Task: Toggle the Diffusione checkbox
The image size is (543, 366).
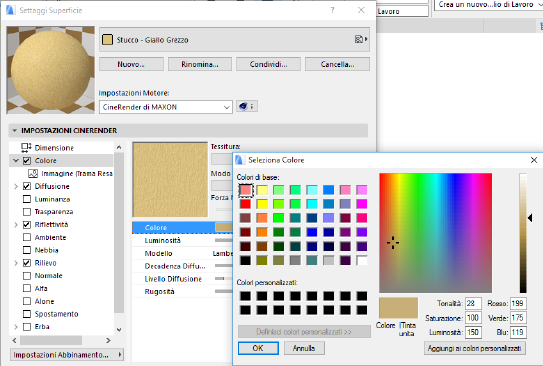Action: (x=27, y=186)
